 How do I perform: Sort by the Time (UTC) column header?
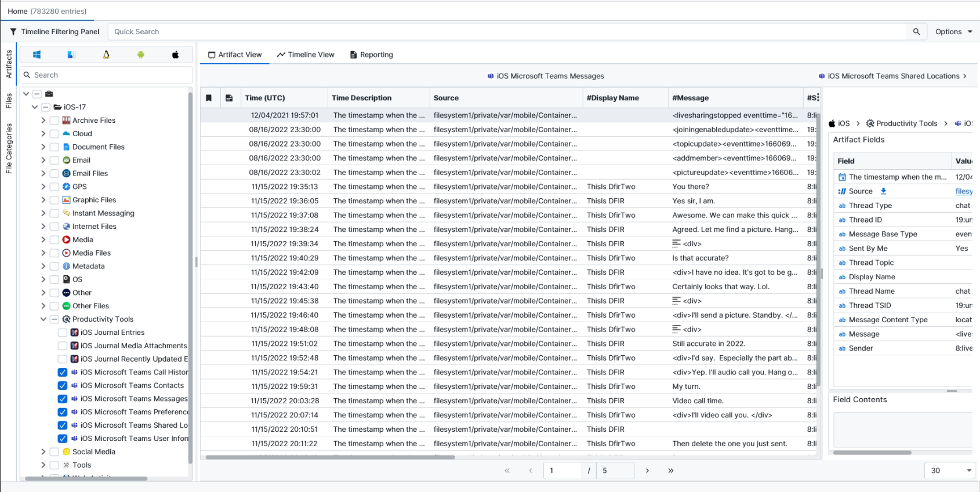(x=284, y=98)
